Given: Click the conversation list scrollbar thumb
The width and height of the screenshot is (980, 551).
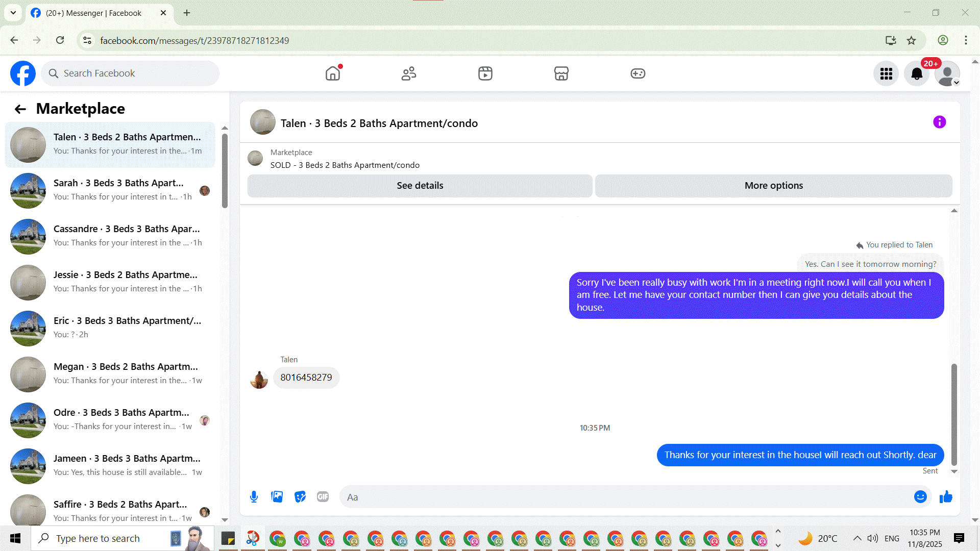Looking at the screenshot, I should tap(225, 171).
